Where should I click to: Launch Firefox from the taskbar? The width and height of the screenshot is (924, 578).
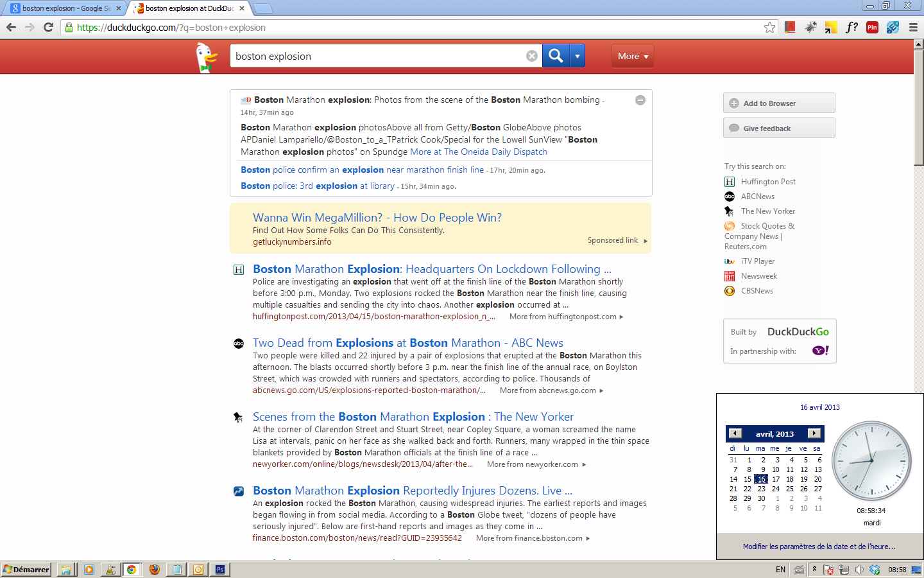154,570
